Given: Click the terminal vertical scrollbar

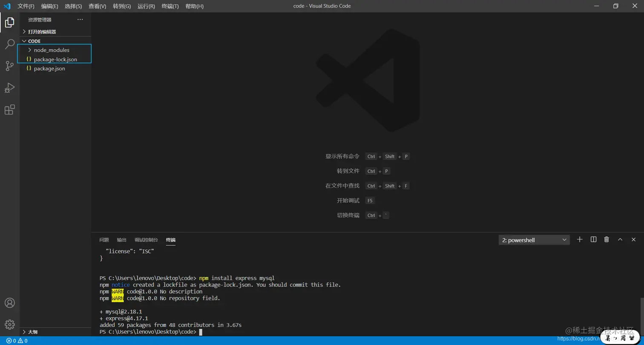Looking at the screenshot, I should (641, 316).
